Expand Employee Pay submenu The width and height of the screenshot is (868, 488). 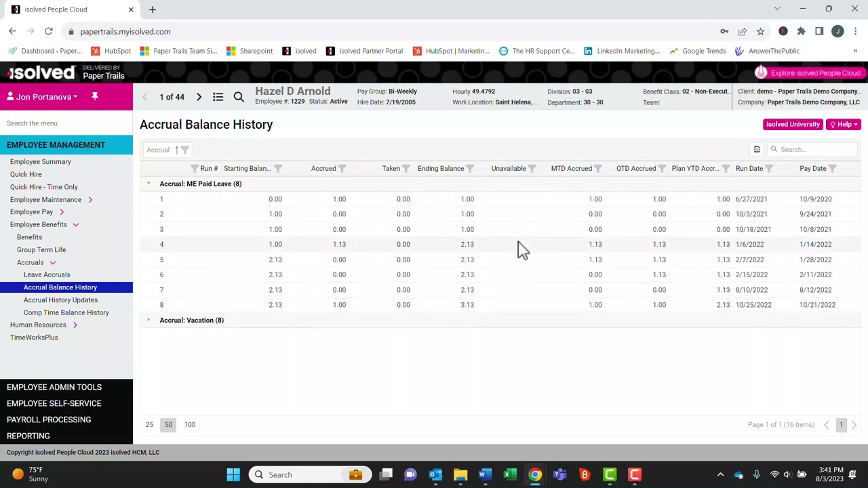tap(62, 212)
